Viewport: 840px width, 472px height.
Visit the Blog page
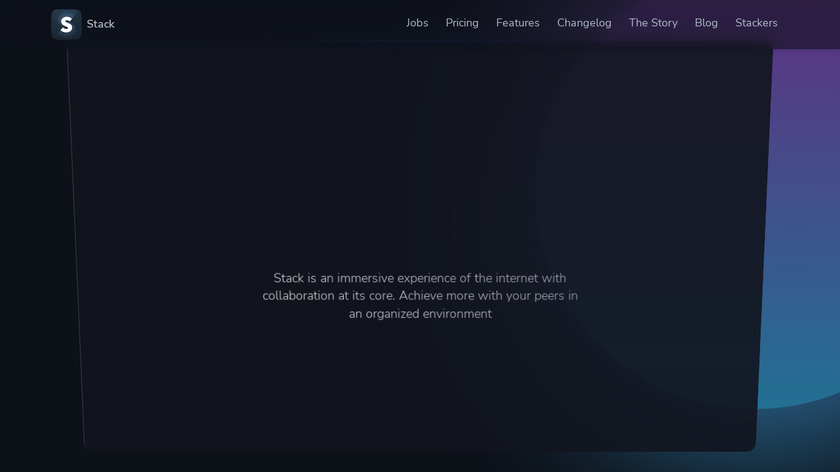point(706,23)
